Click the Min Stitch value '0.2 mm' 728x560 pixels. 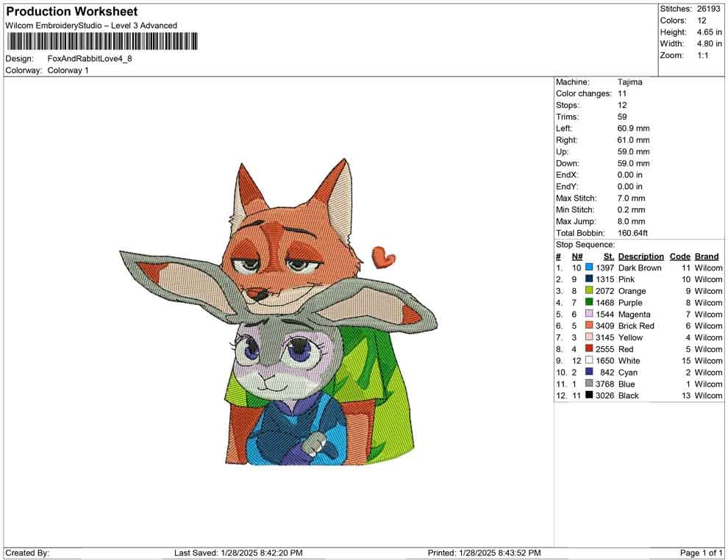pos(631,209)
